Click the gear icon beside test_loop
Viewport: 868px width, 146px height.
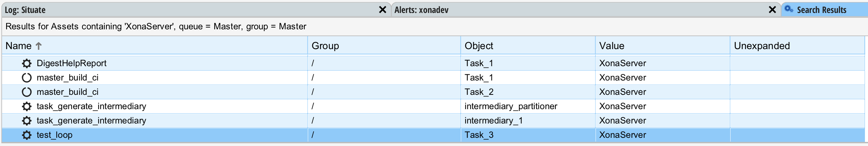(27, 135)
